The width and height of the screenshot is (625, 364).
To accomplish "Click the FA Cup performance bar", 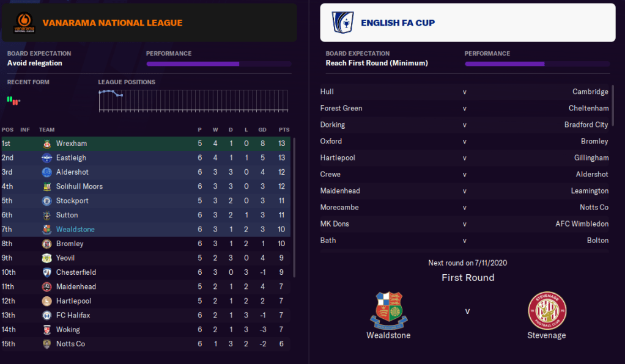I will (x=537, y=64).
